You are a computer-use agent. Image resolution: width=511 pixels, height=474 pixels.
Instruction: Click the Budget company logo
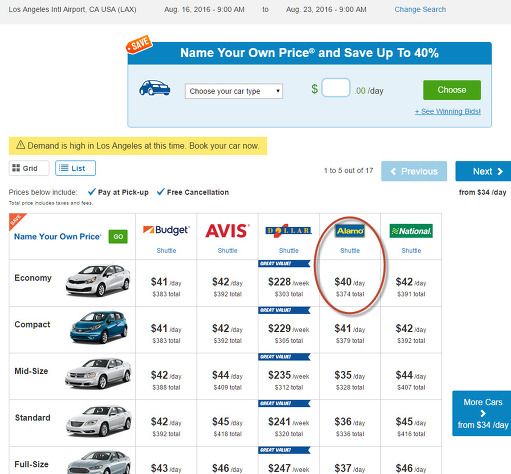166,230
